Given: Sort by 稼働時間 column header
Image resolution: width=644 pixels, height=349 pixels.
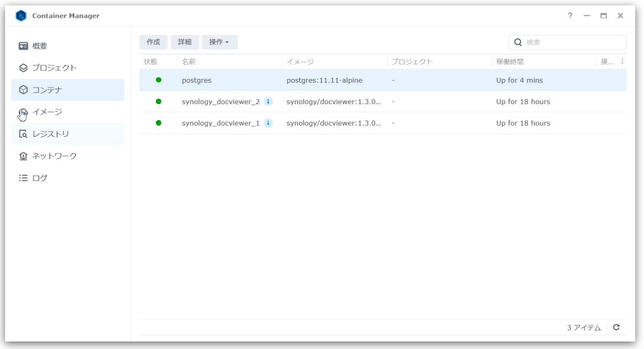Looking at the screenshot, I should [544, 62].
